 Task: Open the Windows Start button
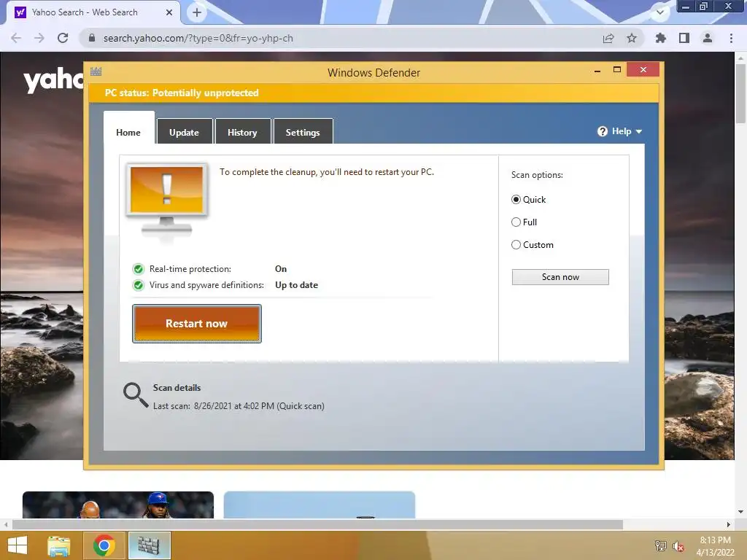click(18, 545)
